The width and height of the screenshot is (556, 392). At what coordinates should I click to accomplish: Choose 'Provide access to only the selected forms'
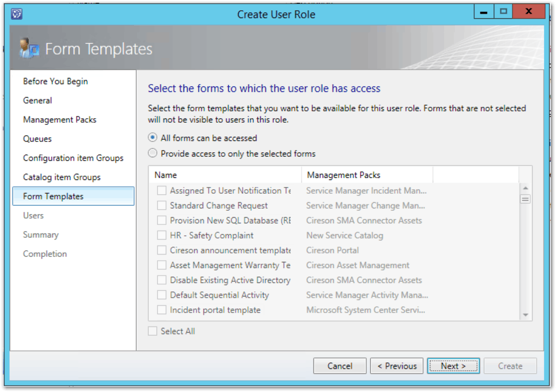(x=152, y=153)
